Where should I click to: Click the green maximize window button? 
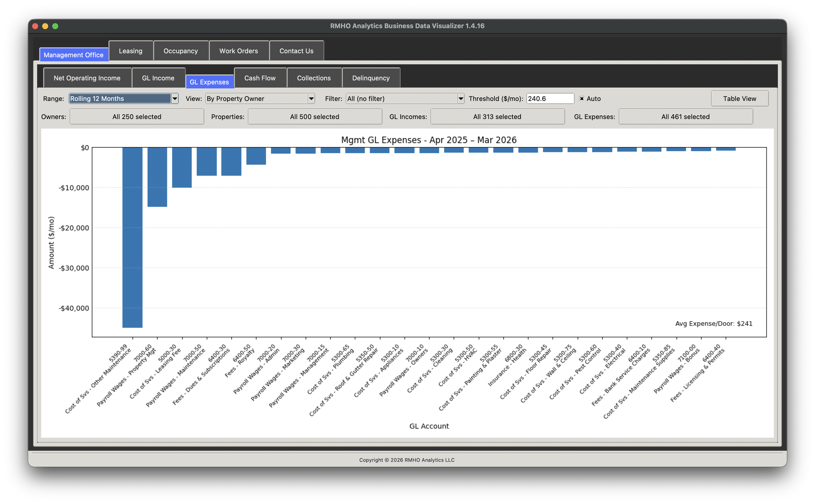[55, 26]
